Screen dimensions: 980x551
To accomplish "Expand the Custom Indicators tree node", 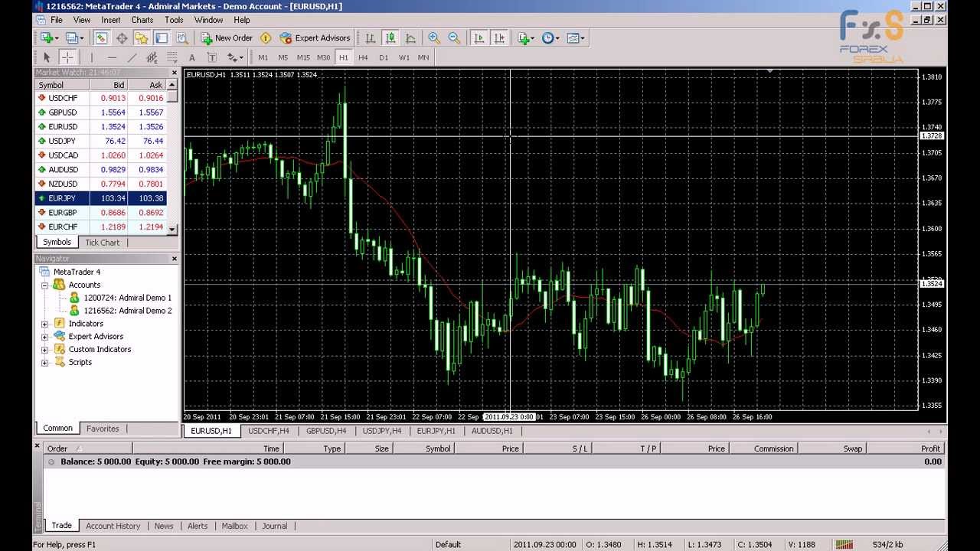I will pos(44,350).
